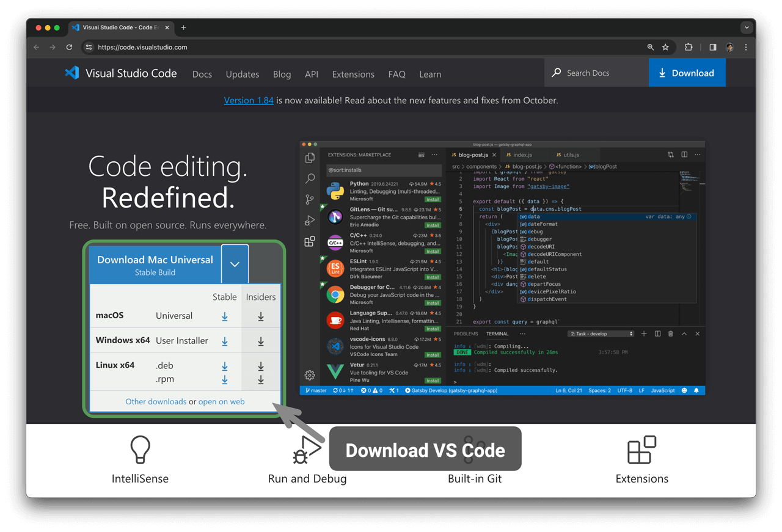Open the Docs menu item
This screenshot has width=782, height=532.
[202, 74]
